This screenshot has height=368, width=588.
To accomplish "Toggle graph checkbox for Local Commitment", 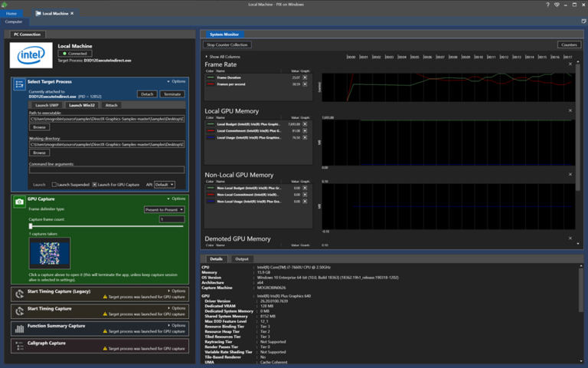I will (305, 130).
